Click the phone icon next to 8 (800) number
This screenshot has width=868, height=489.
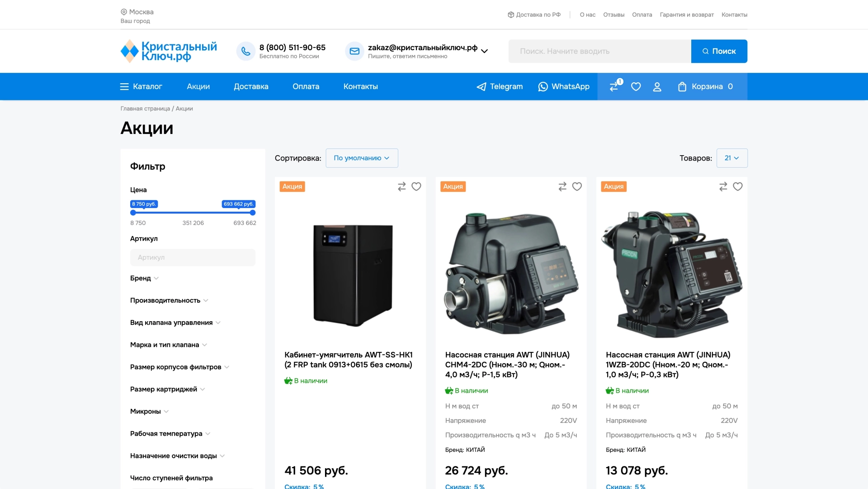246,51
